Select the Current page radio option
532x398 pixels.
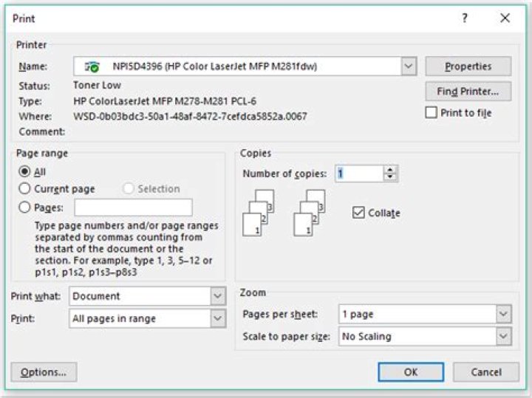(x=24, y=189)
